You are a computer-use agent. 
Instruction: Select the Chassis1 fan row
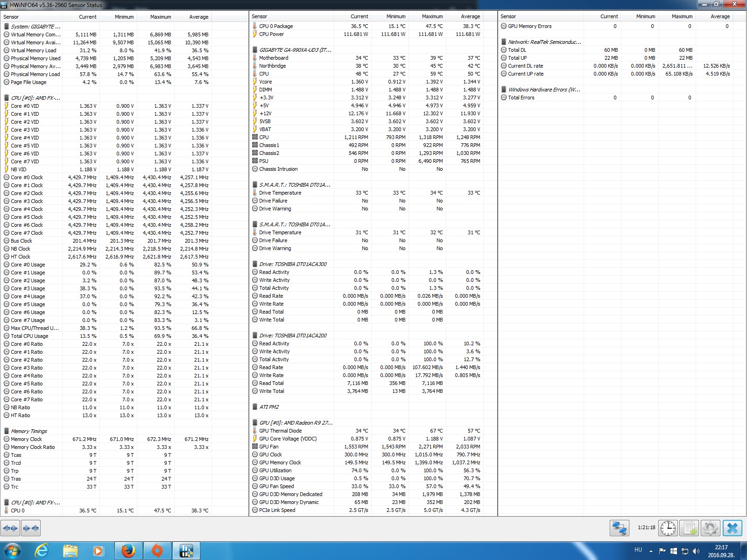(373, 145)
